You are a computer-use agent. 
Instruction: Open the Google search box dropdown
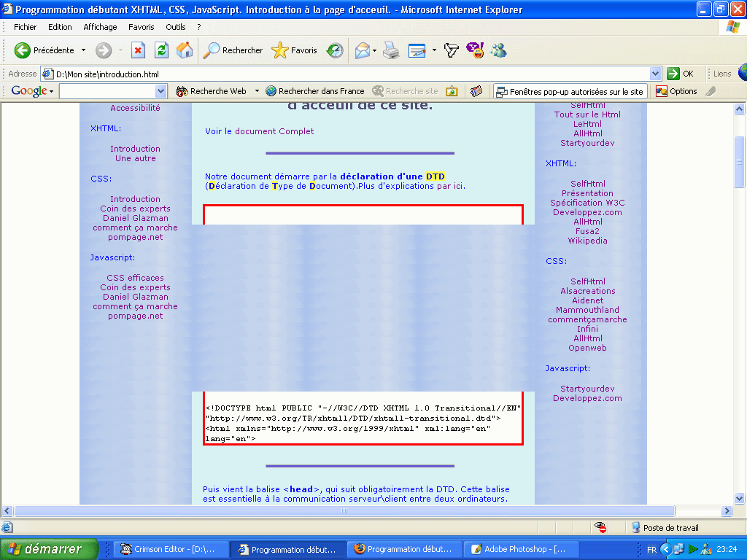161,91
